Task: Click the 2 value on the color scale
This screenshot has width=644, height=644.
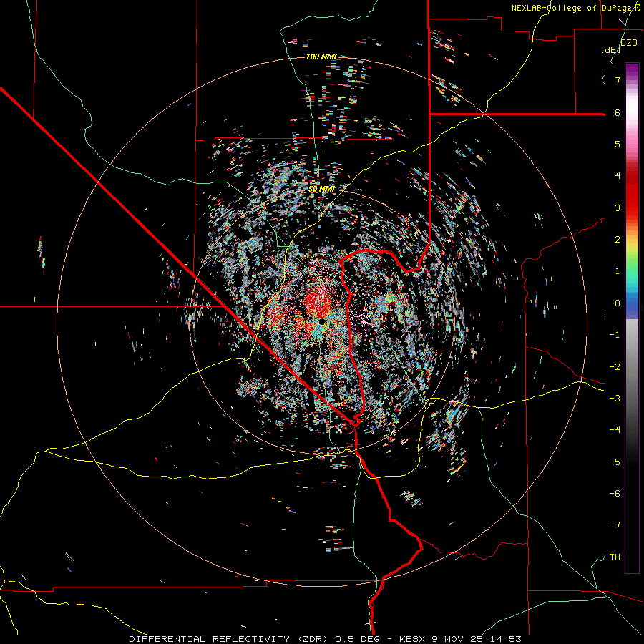Action: 618,240
